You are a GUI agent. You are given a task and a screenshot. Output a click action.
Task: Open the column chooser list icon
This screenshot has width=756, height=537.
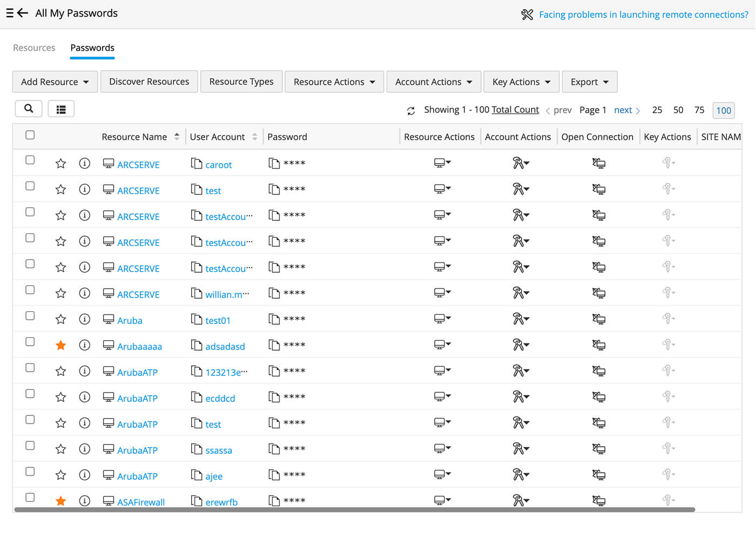pyautogui.click(x=61, y=109)
